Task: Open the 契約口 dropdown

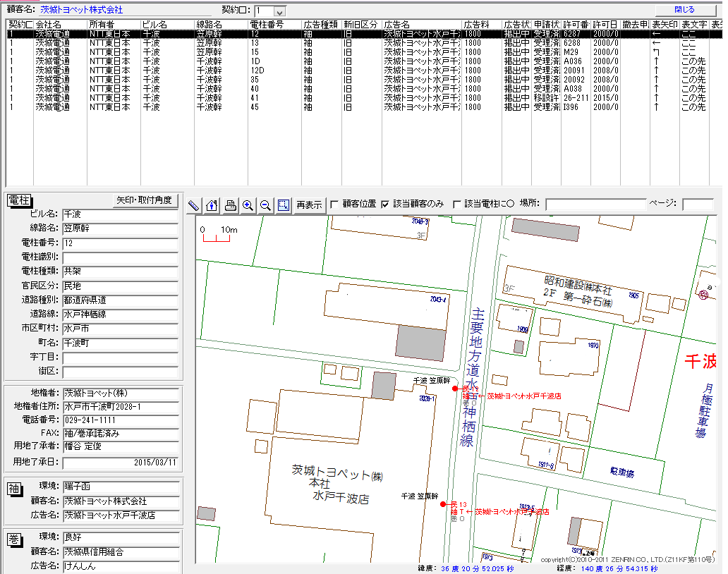Action: tap(279, 11)
